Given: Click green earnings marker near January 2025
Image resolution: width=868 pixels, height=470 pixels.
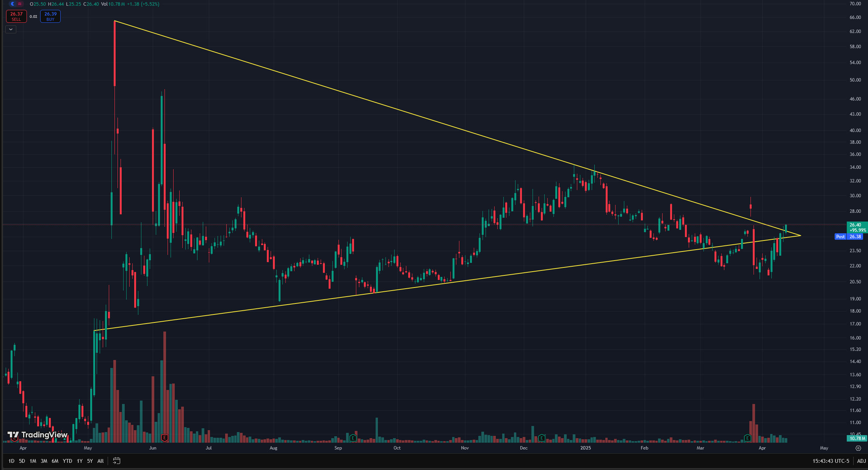Looking at the screenshot, I should tap(542, 438).
